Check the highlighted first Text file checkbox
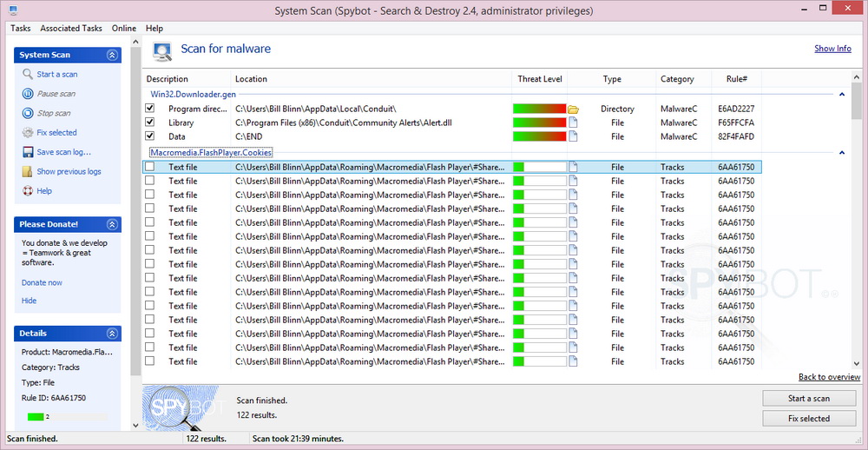The image size is (868, 450). [149, 166]
